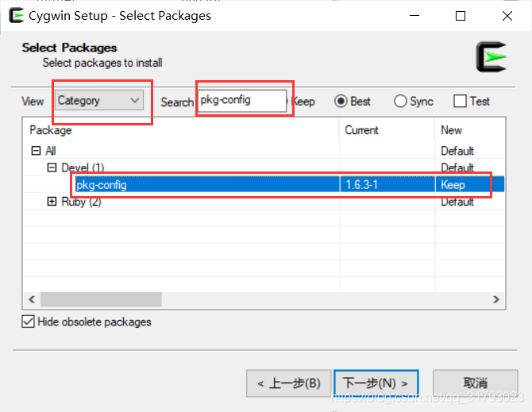Screen dimensions: 532x412
Task: Click the horizontal scrollbar left arrow
Action: [x=33, y=299]
